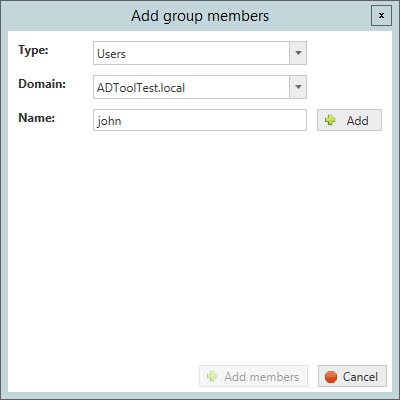This screenshot has height=400, width=400.
Task: Close the Add group members dialog
Action: tap(381, 16)
